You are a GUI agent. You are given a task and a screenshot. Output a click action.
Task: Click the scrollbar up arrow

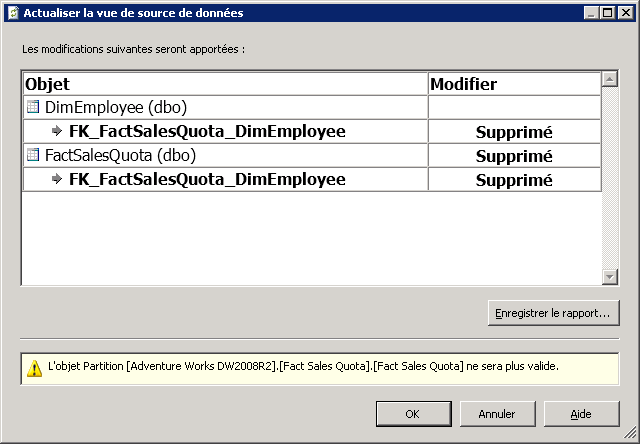pos(610,79)
